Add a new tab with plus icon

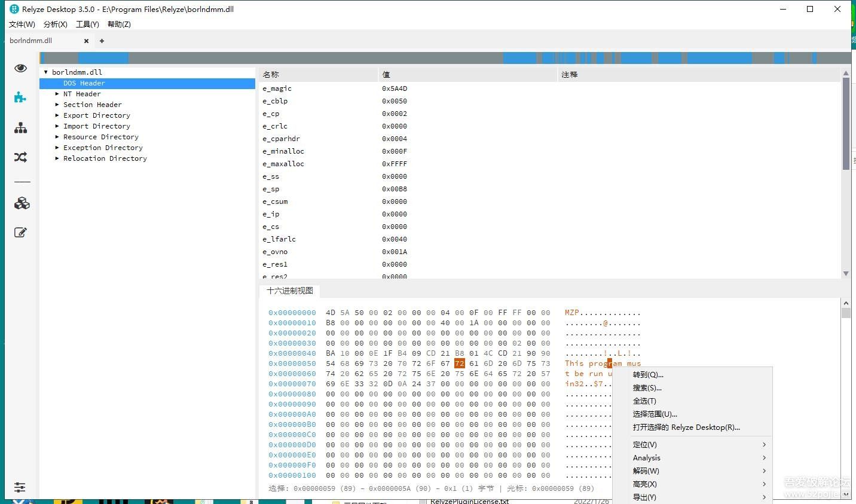coord(102,41)
